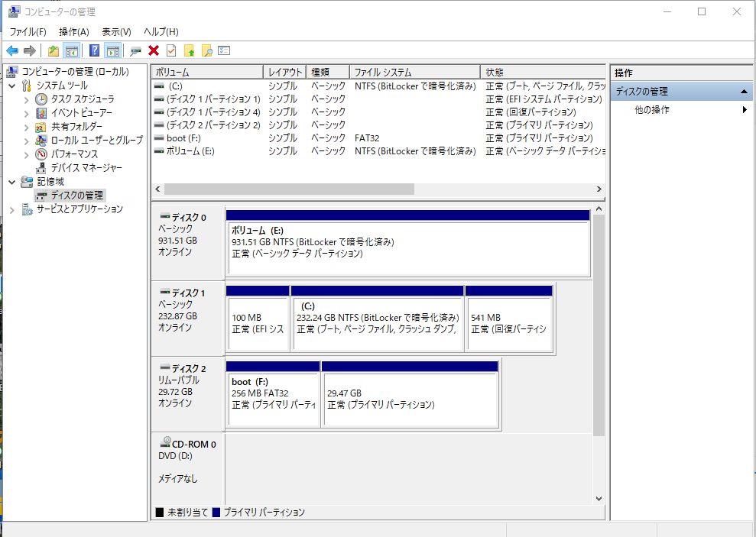Open Help via blue question mark icon
756x537 pixels.
pos(94,51)
